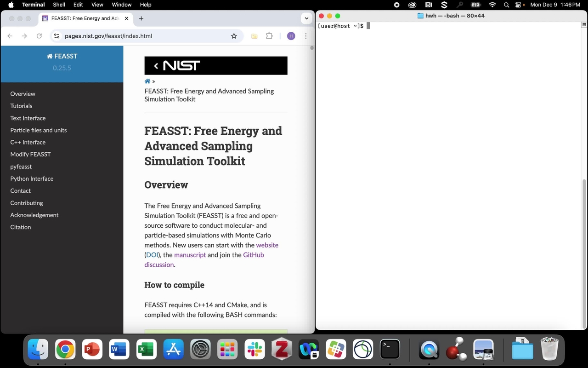Open System Settings from the Dock
The width and height of the screenshot is (588, 368).
coord(201,350)
